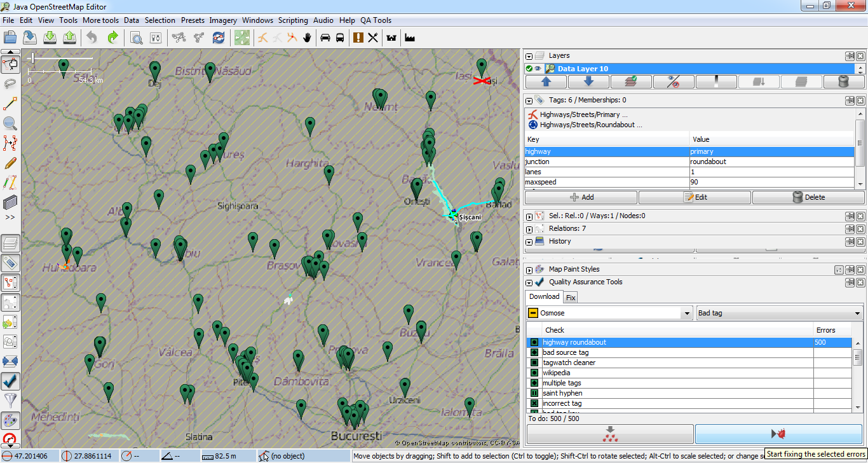The image size is (868, 463).
Task: Open the Imagery menu
Action: coord(223,20)
